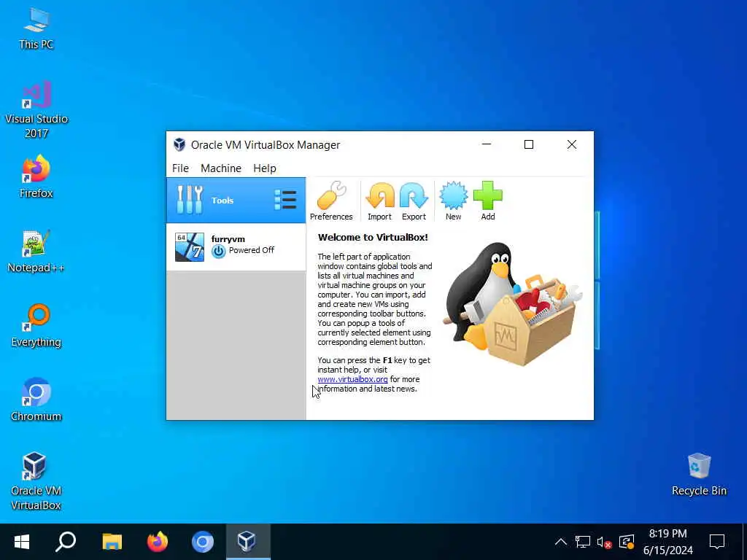The width and height of the screenshot is (747, 560).
Task: Close the VirtualBox Manager window
Action: [572, 144]
